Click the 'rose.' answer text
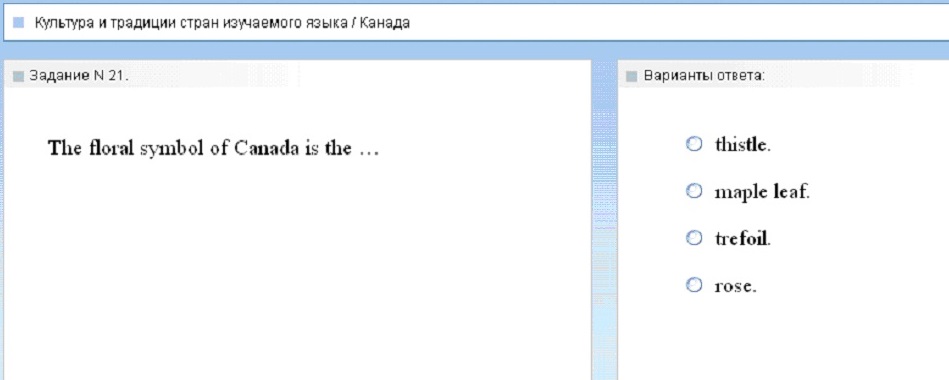The height and width of the screenshot is (380, 949). (x=735, y=286)
